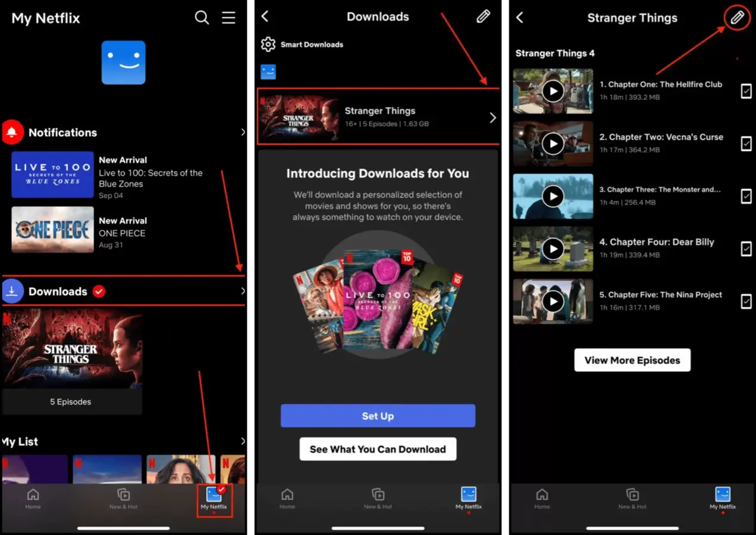This screenshot has height=535, width=756.
Task: Select My Netflix tab on Downloads screen
Action: click(469, 499)
